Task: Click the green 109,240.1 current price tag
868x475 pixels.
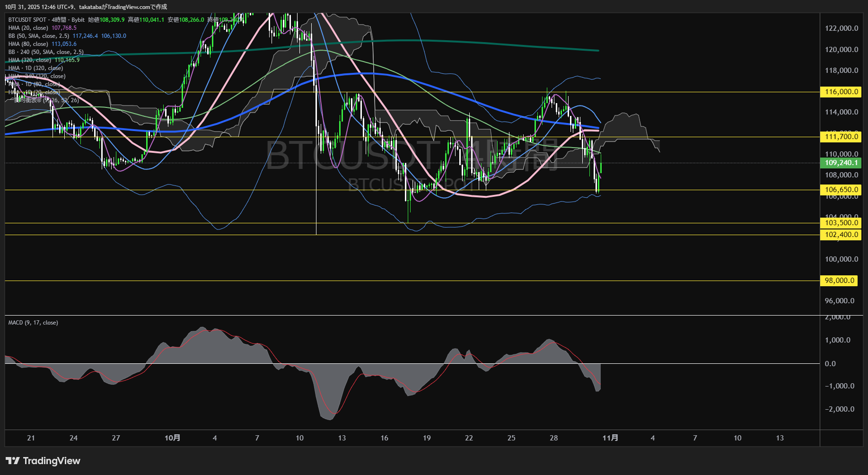Action: (x=841, y=163)
